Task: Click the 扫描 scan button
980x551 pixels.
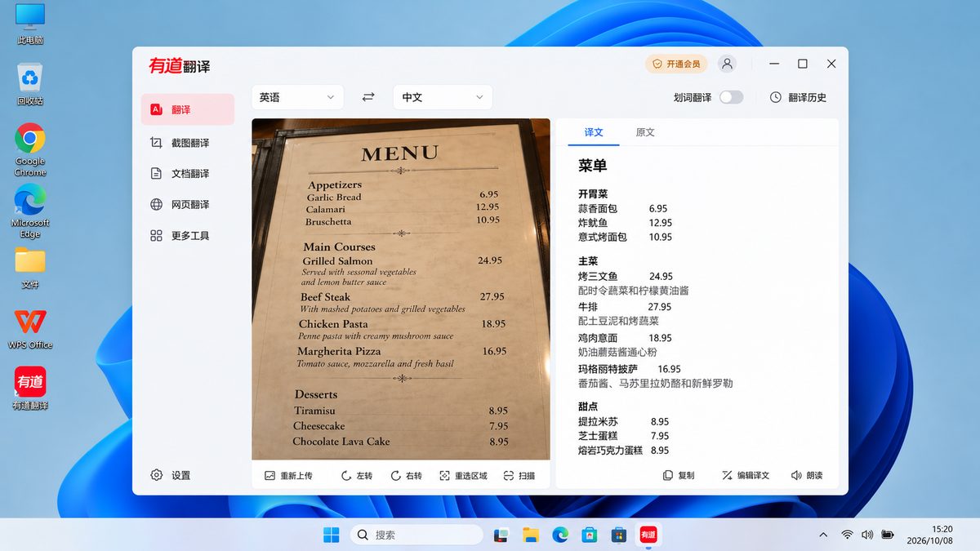Action: click(x=519, y=476)
